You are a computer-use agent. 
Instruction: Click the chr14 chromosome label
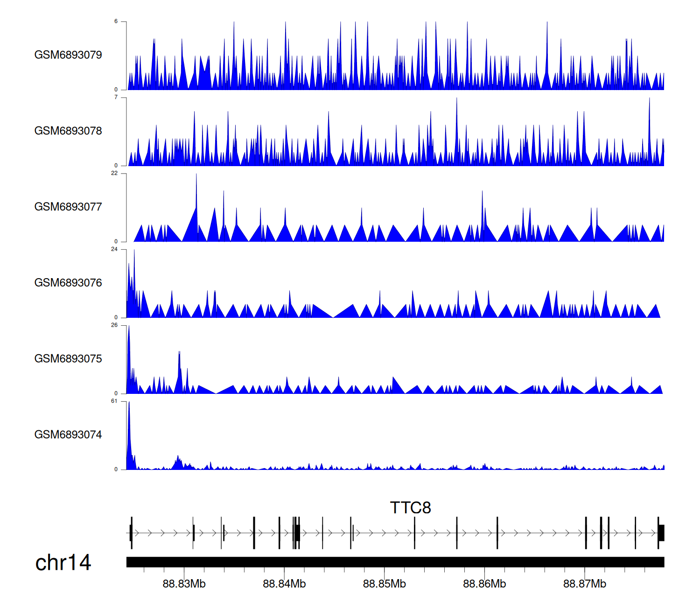pyautogui.click(x=63, y=563)
